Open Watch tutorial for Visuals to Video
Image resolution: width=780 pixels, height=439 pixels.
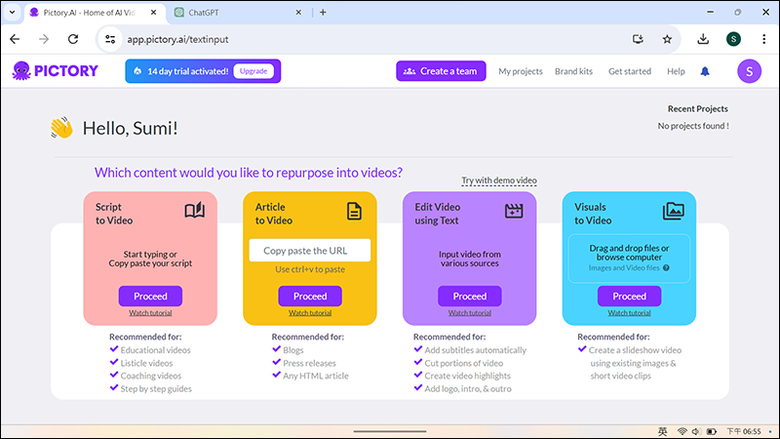(629, 313)
